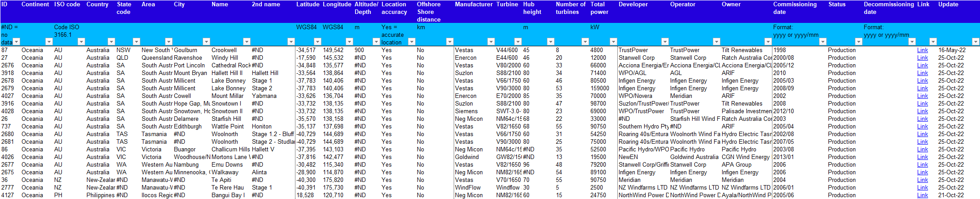Select the Developer column header cell
Image resolution: width=980 pixels, height=199 pixels.
click(x=643, y=12)
